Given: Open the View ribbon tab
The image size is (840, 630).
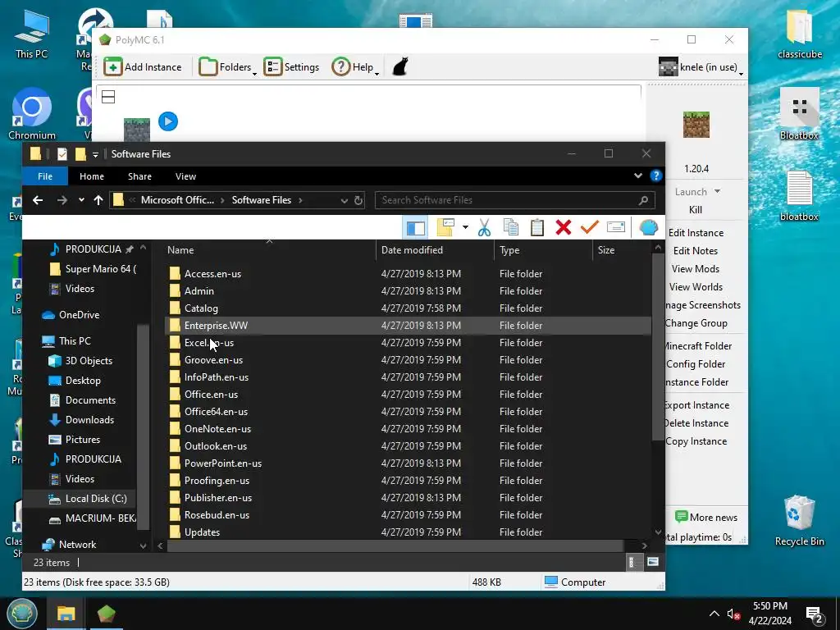Looking at the screenshot, I should 185,176.
